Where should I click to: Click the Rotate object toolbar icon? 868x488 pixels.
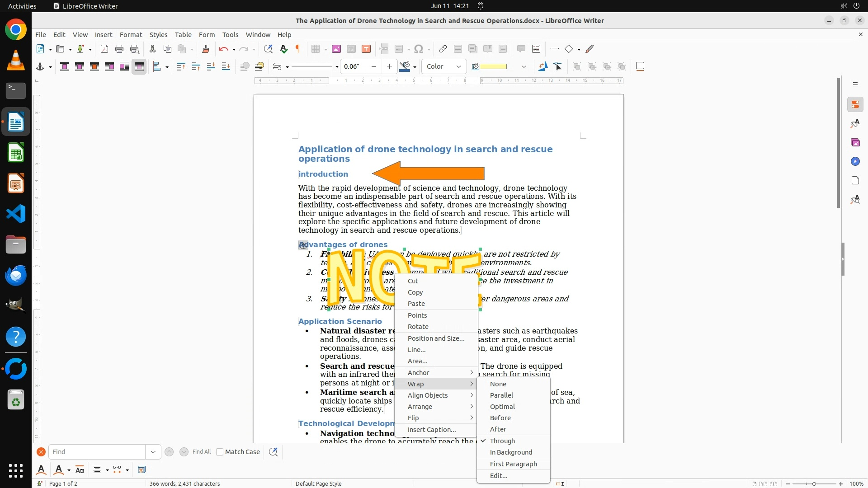[x=542, y=66]
